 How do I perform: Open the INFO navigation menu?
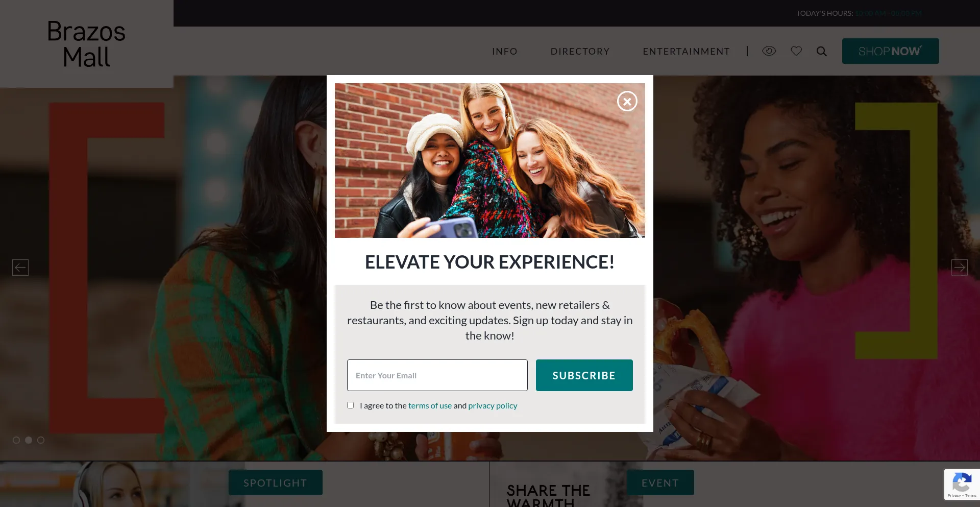505,52
